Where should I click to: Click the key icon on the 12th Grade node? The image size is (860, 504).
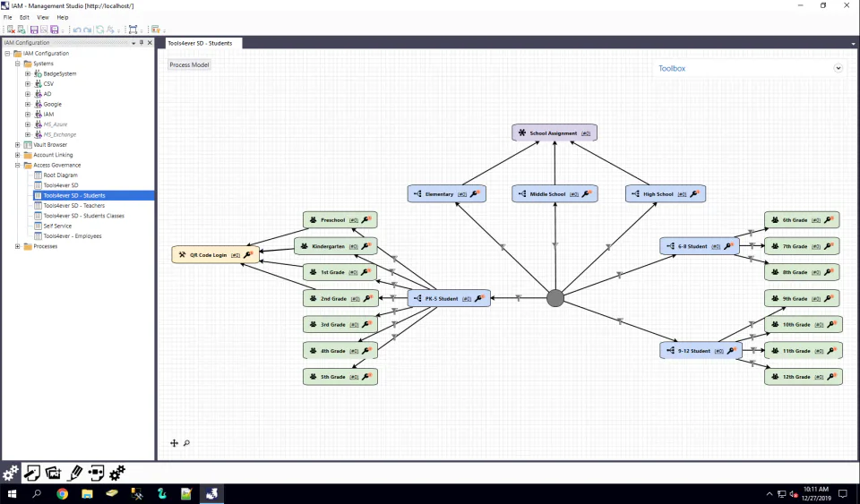click(832, 376)
